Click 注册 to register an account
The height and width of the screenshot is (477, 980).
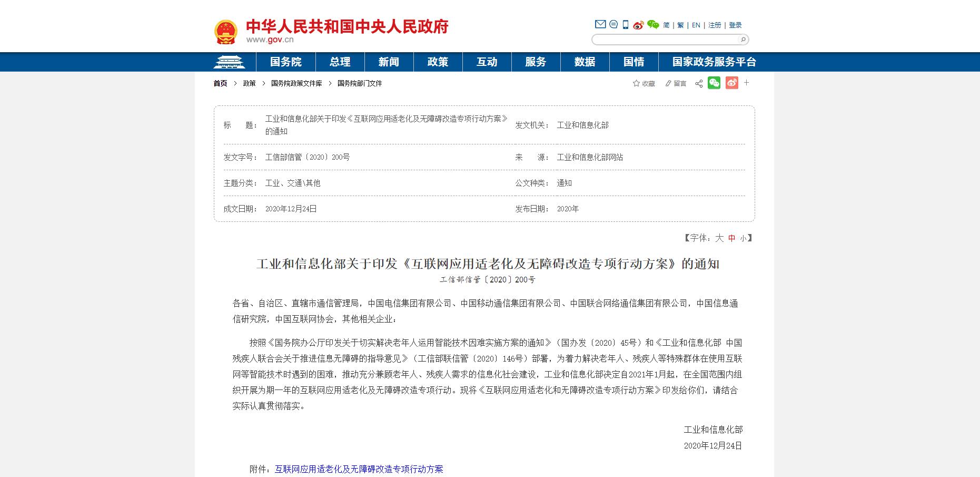[x=714, y=24]
